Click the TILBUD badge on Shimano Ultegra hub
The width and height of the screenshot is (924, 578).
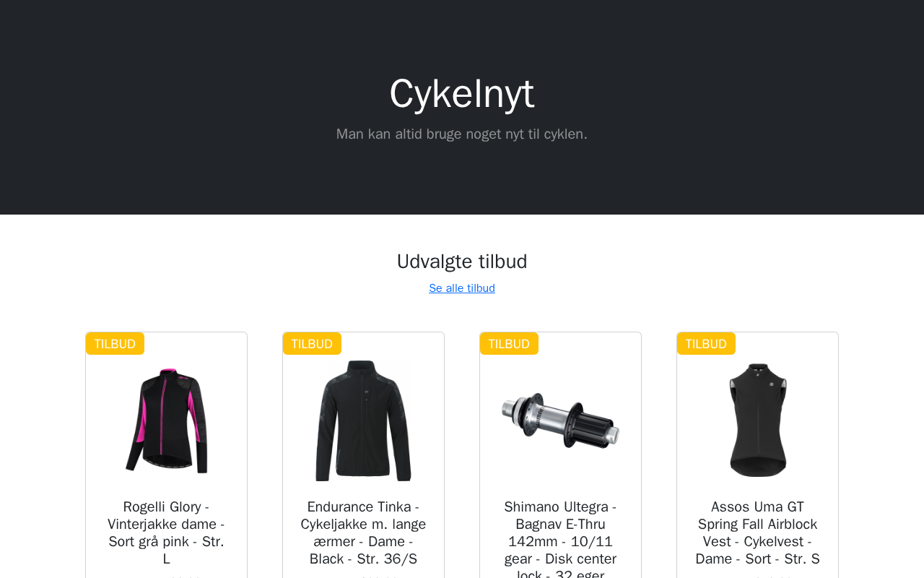(509, 344)
